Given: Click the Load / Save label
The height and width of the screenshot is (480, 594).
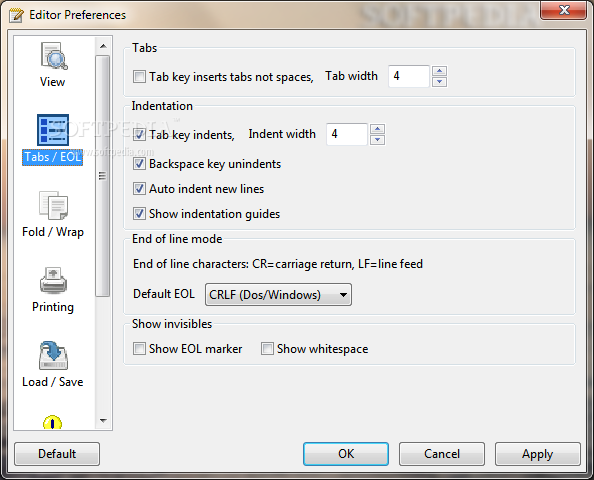Looking at the screenshot, I should [53, 381].
